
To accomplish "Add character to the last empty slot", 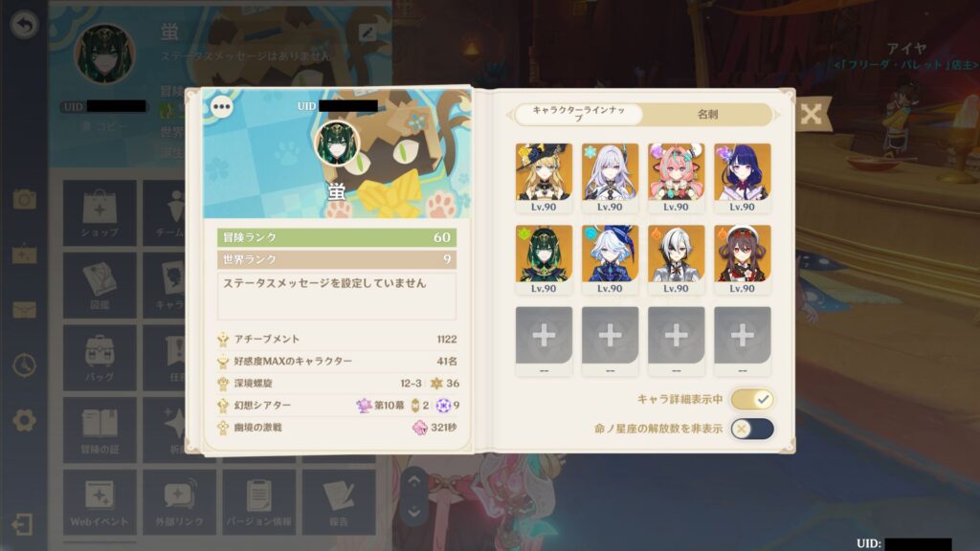I will click(x=743, y=341).
